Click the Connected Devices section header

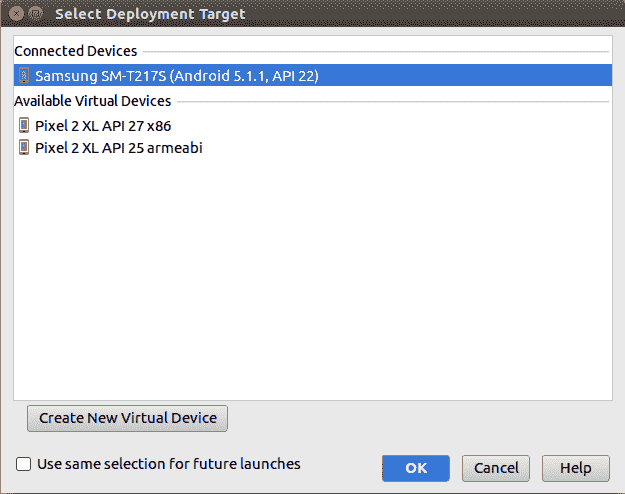pyautogui.click(x=76, y=51)
